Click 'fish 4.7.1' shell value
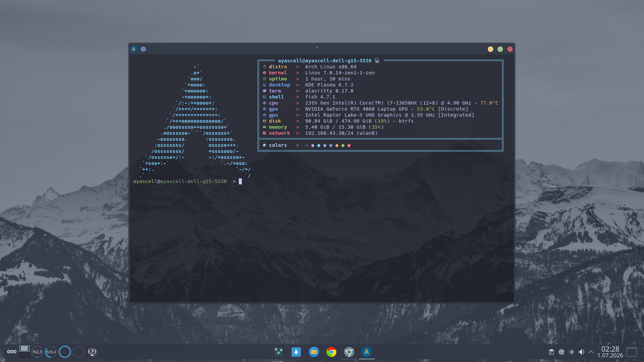This screenshot has width=644, height=362. [x=320, y=97]
